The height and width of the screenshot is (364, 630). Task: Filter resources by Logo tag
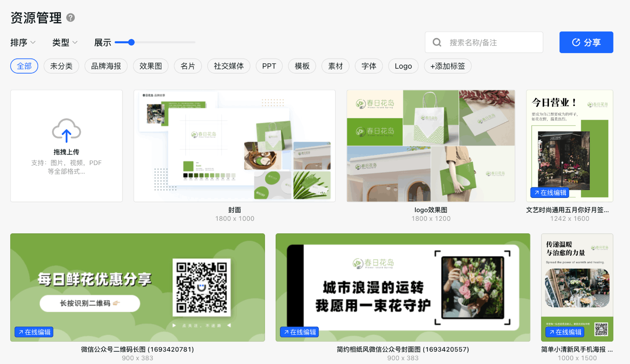pyautogui.click(x=403, y=66)
